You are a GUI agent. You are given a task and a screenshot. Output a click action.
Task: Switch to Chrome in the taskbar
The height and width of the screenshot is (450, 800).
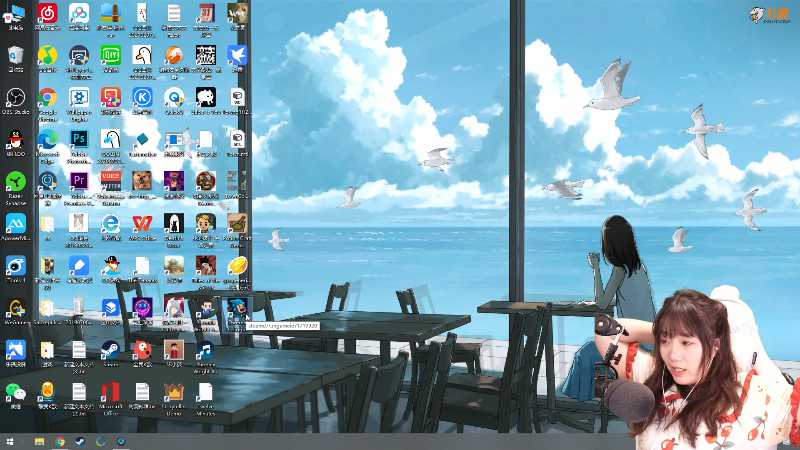tap(60, 442)
